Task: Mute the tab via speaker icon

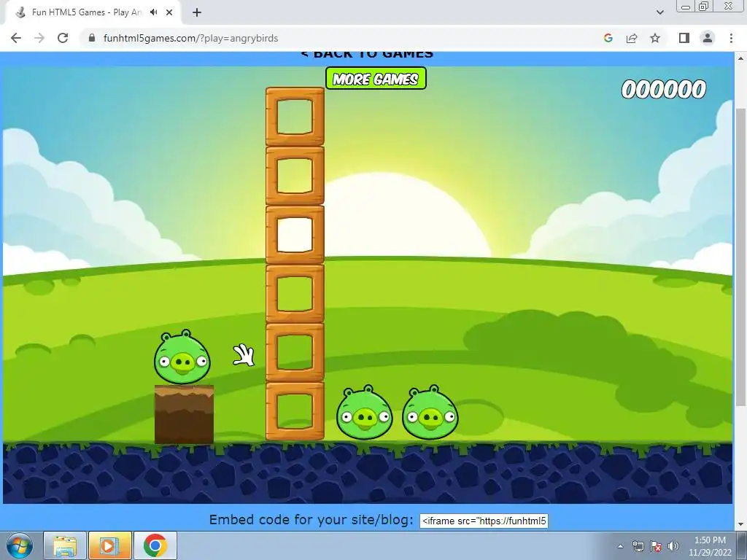Action: coord(153,12)
